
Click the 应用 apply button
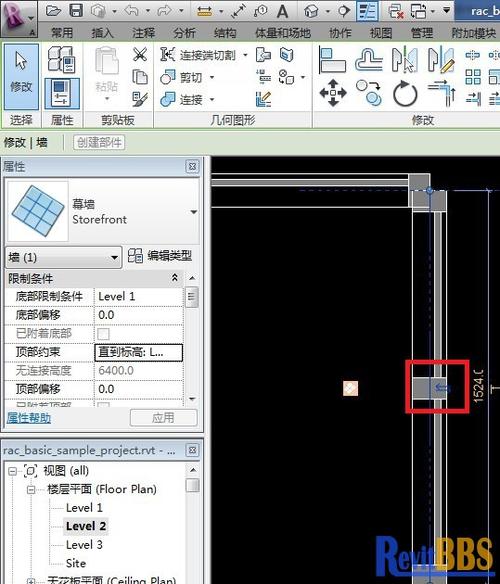pyautogui.click(x=163, y=418)
